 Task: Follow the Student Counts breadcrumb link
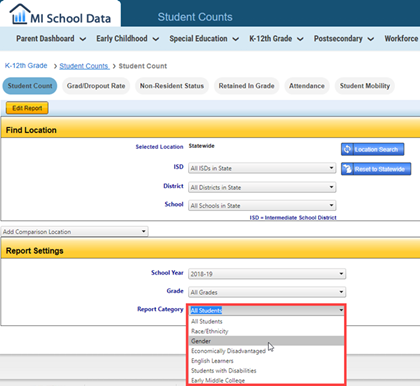[x=84, y=66]
